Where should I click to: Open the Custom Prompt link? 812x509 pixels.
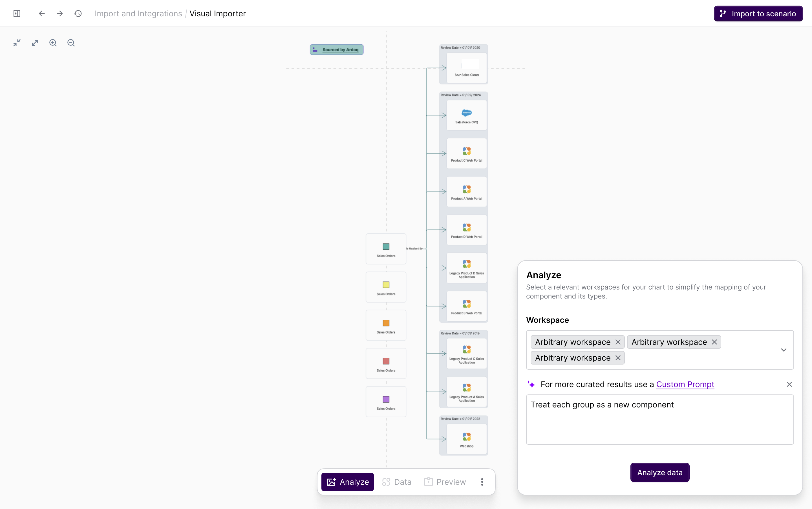pos(685,385)
